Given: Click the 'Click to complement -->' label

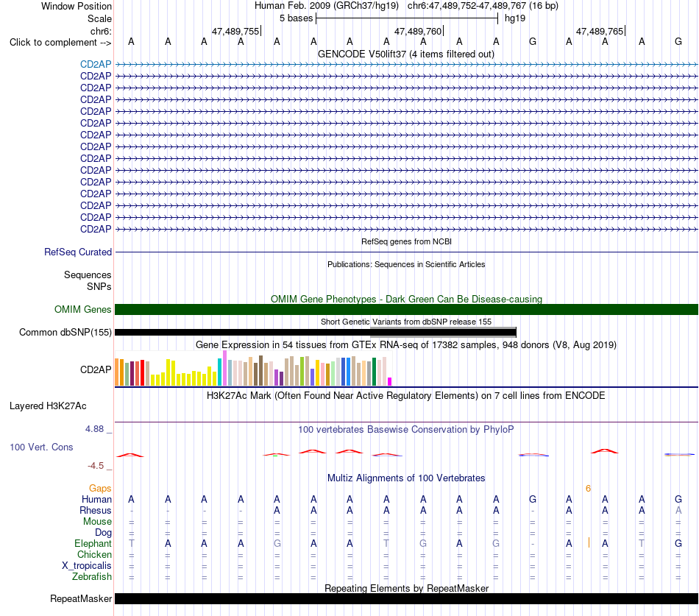Looking at the screenshot, I should pyautogui.click(x=60, y=43).
